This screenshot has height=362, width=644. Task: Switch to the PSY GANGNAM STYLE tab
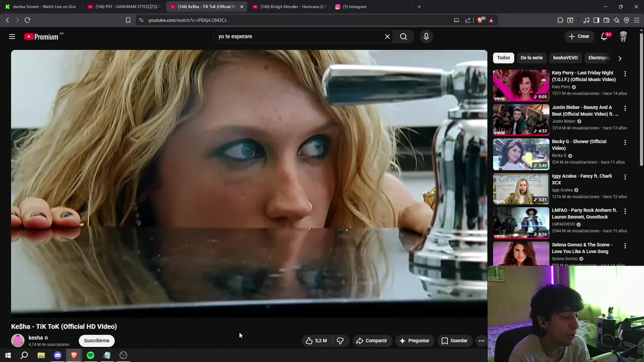tap(124, 7)
